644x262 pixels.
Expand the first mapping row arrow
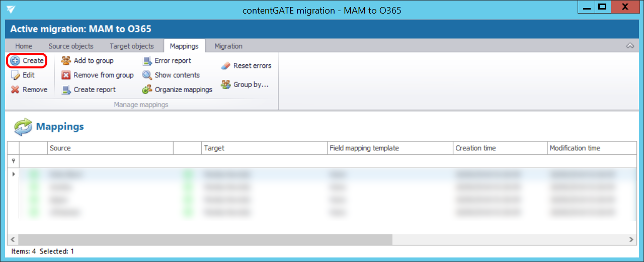coord(13,174)
